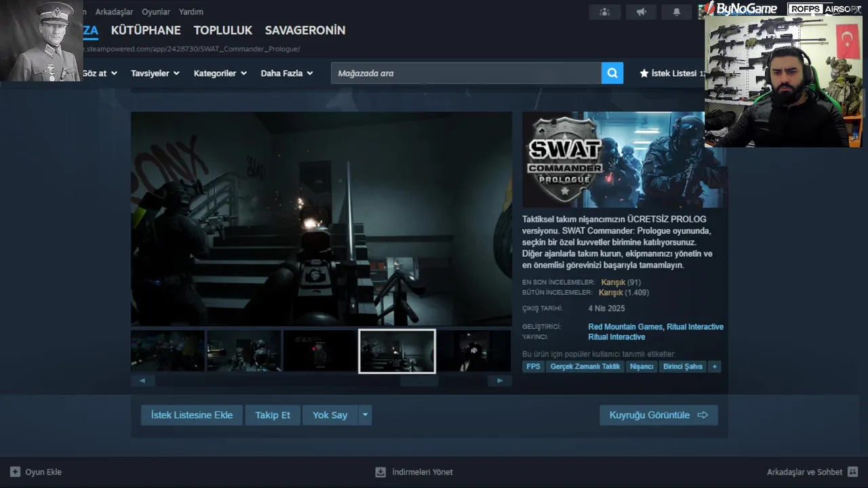This screenshot has width=868, height=488.
Task: Click the Yok Say button
Action: [330, 415]
